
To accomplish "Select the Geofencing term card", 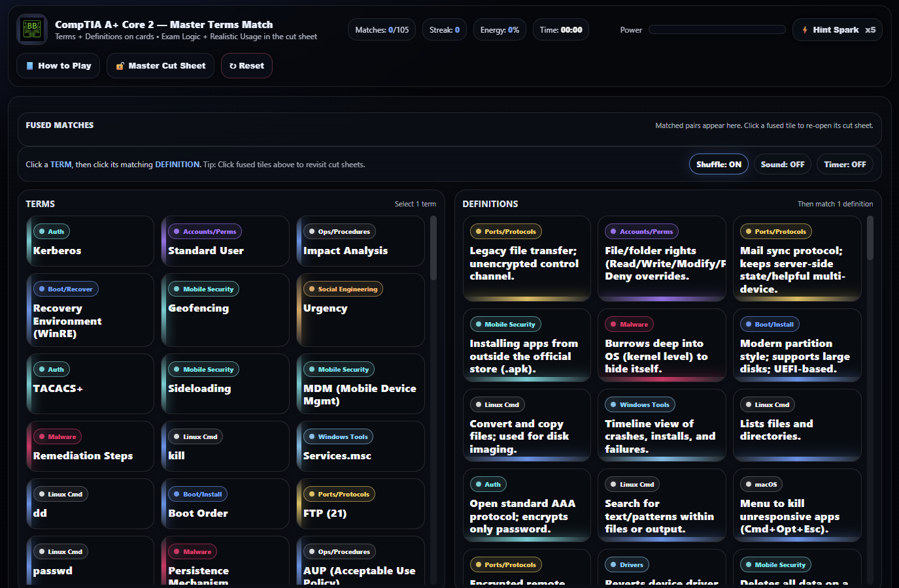I will pos(225,310).
